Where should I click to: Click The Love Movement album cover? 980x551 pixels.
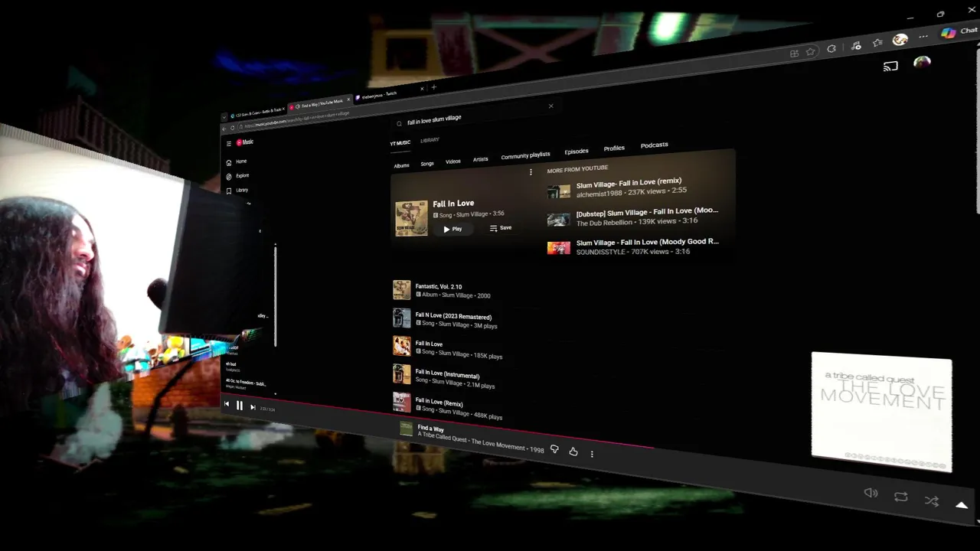pos(881,411)
